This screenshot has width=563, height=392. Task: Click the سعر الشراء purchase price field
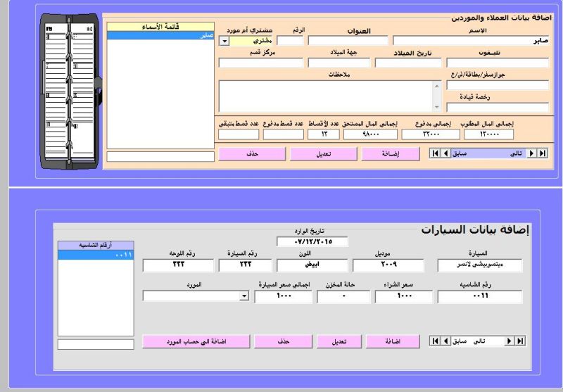coord(404,296)
